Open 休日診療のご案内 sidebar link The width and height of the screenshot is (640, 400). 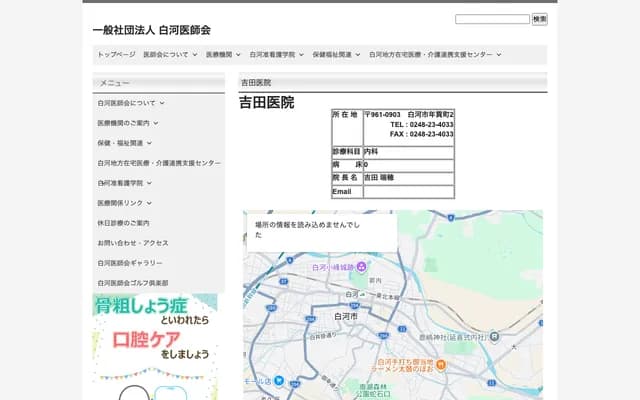point(123,223)
